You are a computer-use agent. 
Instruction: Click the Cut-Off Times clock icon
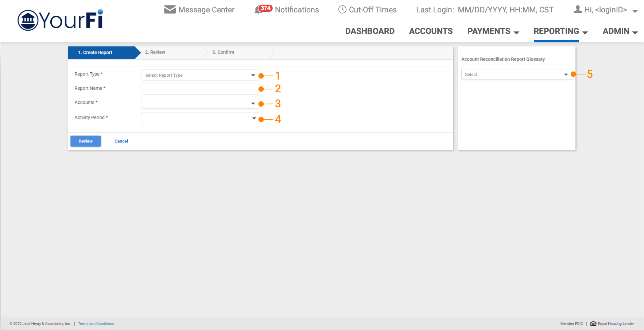point(342,9)
